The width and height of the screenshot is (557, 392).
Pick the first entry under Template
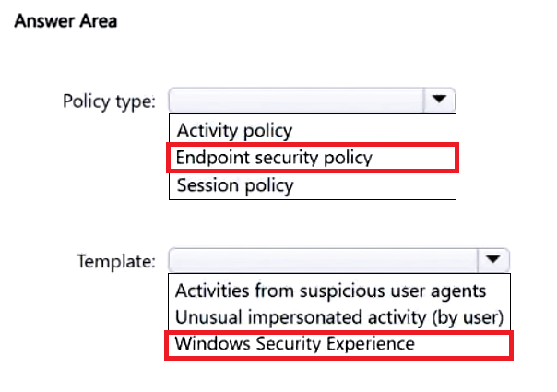(330, 291)
